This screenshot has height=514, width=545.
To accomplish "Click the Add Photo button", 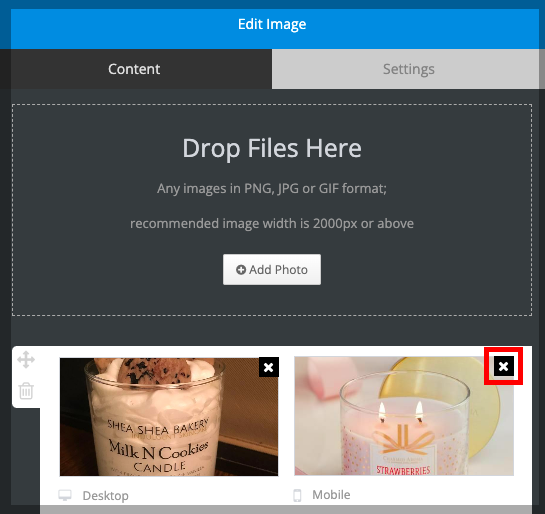I will (272, 270).
